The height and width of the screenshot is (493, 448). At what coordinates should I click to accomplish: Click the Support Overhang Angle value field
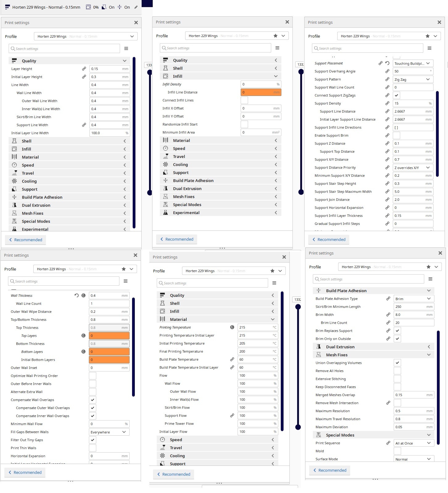pyautogui.click(x=413, y=71)
